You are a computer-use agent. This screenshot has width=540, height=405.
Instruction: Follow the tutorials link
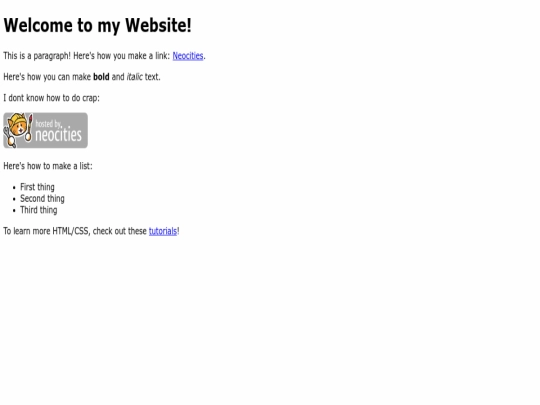pos(163,231)
